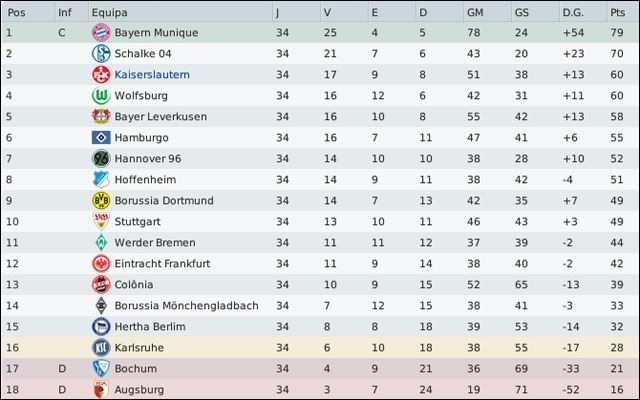Click the Hannover 96 club icon

(100, 159)
